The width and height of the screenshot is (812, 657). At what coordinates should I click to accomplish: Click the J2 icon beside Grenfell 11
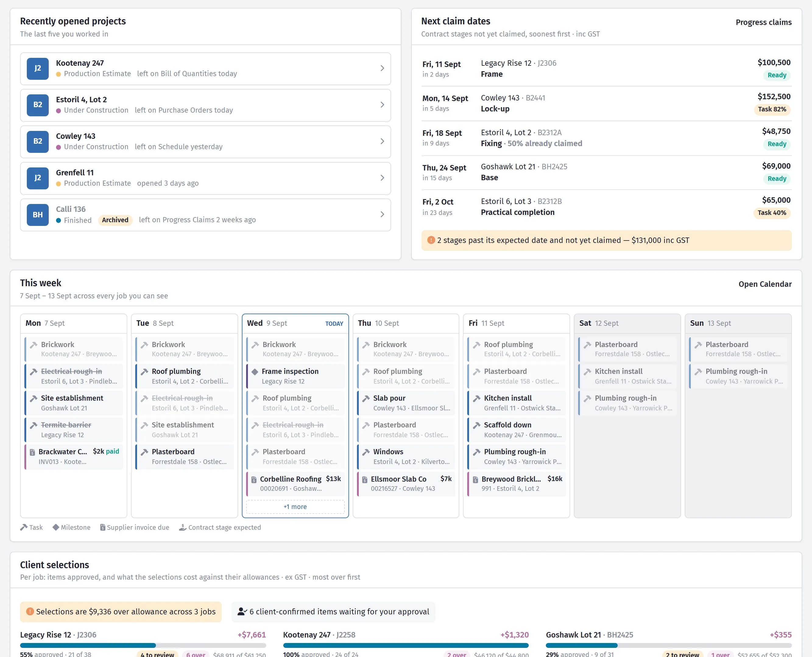tap(37, 178)
